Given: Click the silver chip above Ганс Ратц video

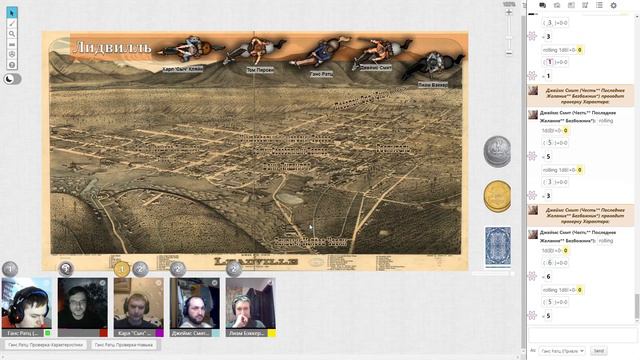Looking at the screenshot, I should pyautogui.click(x=10, y=269).
